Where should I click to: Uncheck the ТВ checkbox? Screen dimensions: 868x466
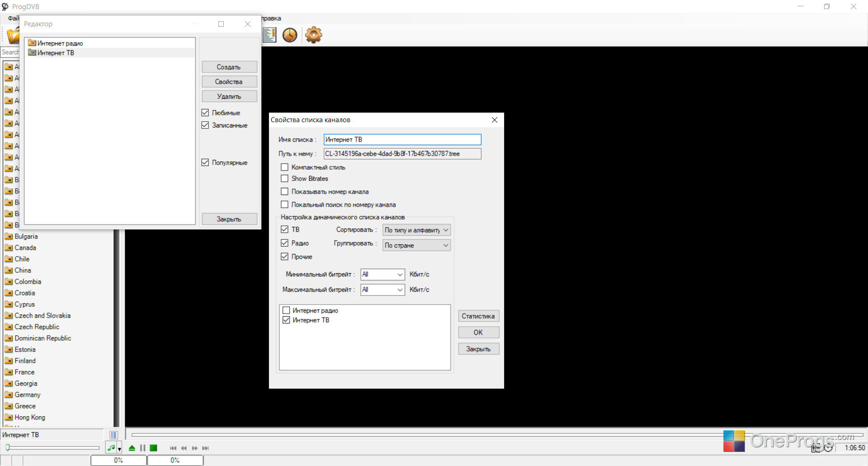(x=284, y=229)
